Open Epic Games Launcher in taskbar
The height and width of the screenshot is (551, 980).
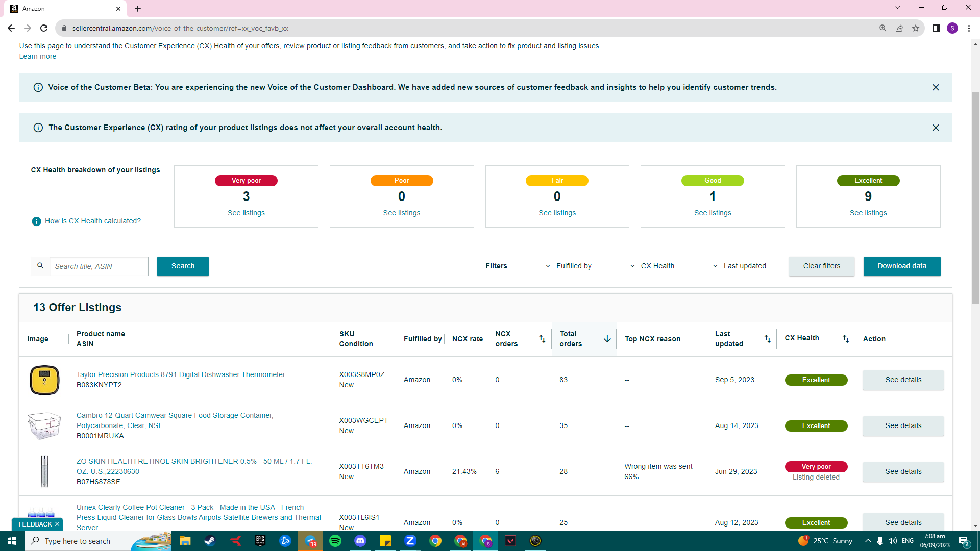point(260,541)
